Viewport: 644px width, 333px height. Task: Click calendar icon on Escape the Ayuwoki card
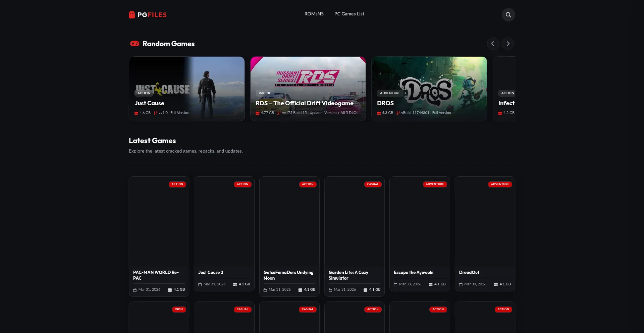pos(395,284)
